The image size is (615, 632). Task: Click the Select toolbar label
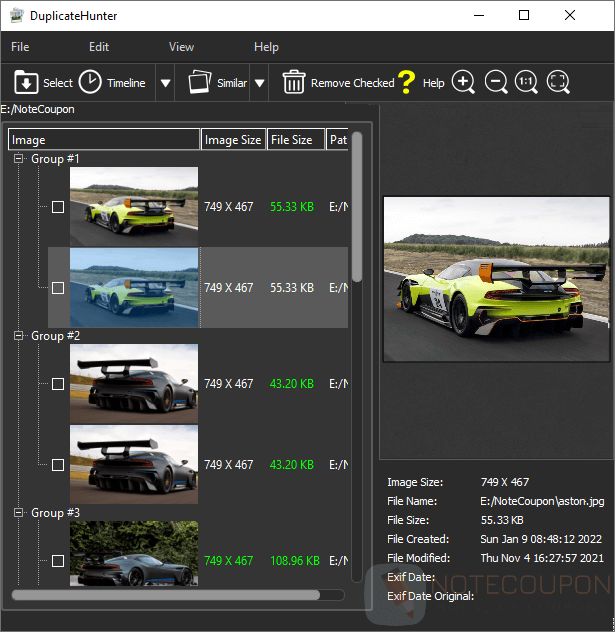click(x=58, y=83)
